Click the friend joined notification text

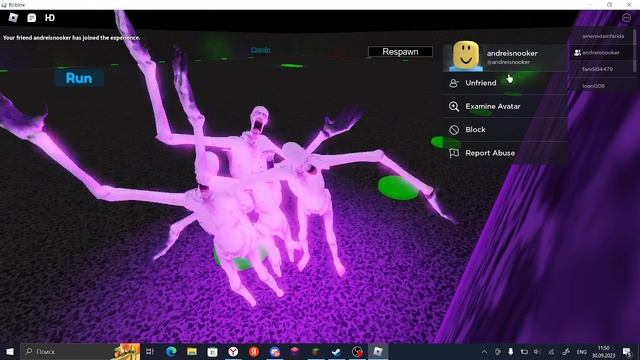[x=72, y=38]
